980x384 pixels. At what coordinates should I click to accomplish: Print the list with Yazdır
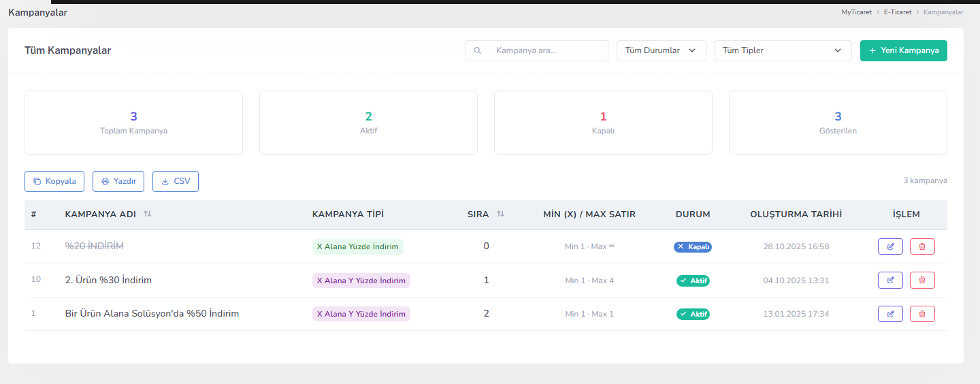118,181
